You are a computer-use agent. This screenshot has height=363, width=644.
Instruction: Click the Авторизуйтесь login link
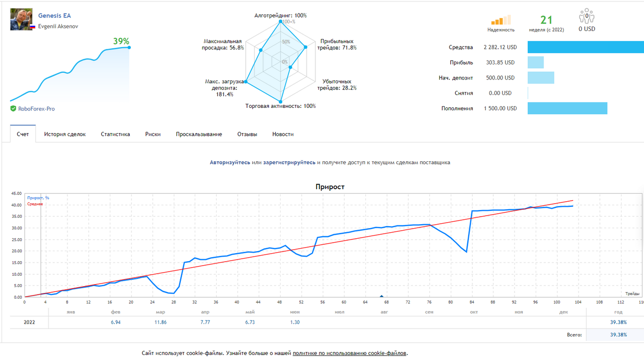(x=230, y=162)
